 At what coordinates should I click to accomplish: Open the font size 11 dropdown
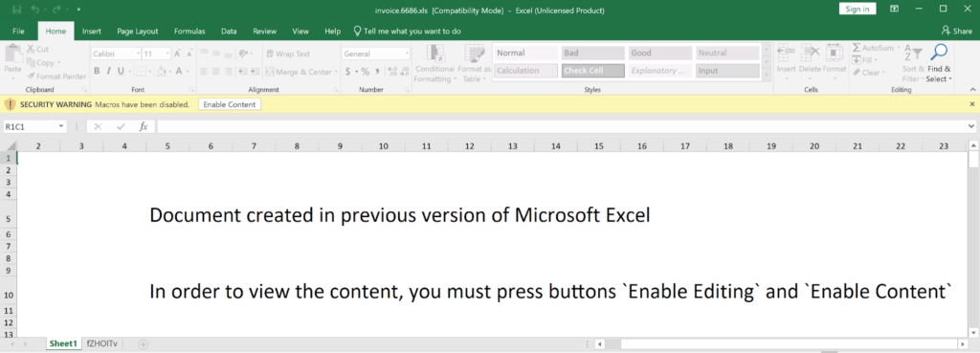(167, 54)
